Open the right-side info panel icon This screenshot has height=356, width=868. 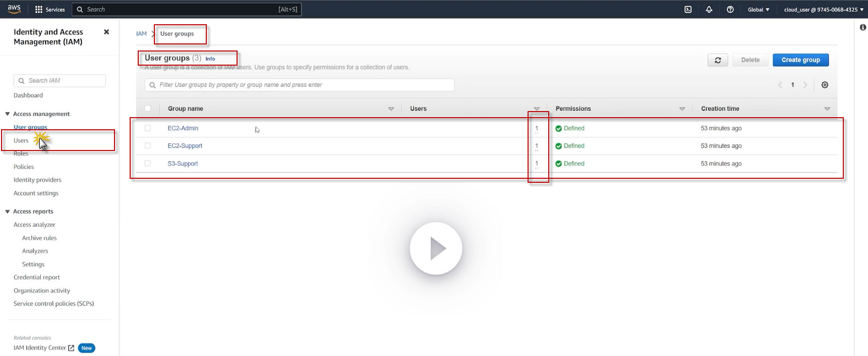(x=863, y=27)
